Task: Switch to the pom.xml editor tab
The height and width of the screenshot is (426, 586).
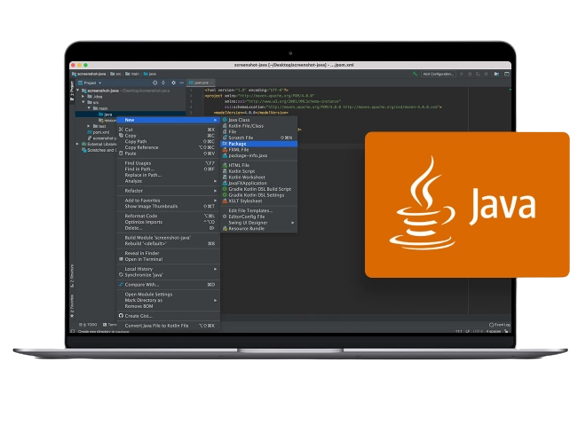Action: coord(201,83)
